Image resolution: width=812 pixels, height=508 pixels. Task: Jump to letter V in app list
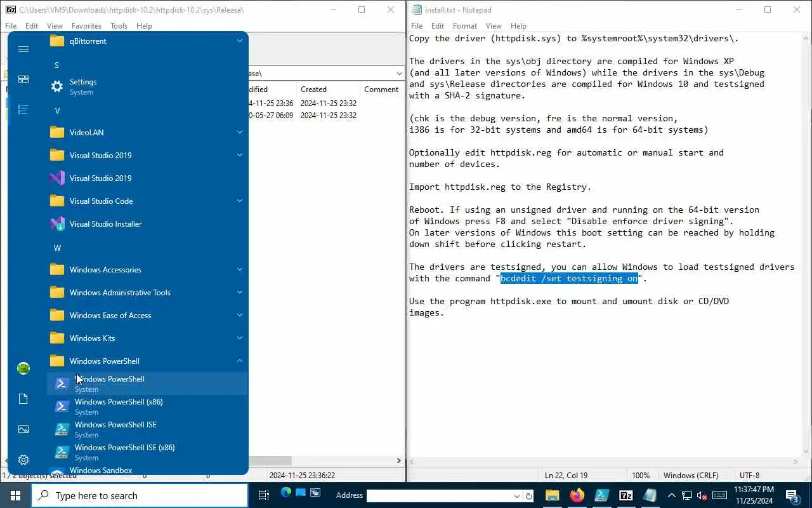tap(57, 110)
